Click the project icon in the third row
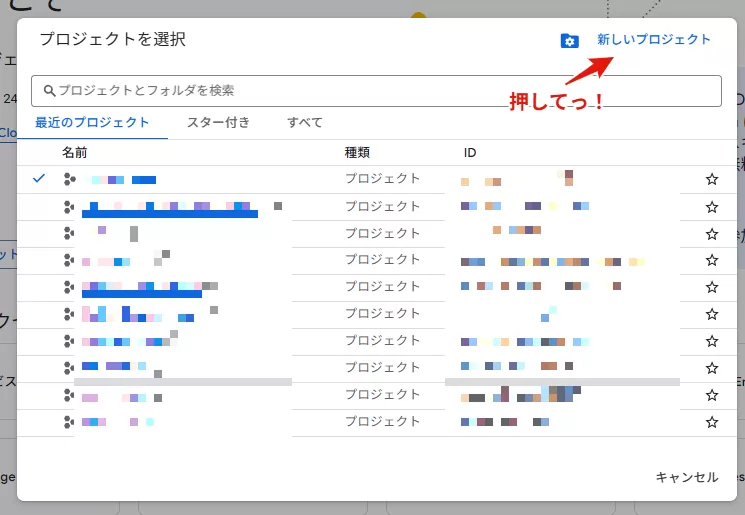This screenshot has height=515, width=745. [x=69, y=233]
